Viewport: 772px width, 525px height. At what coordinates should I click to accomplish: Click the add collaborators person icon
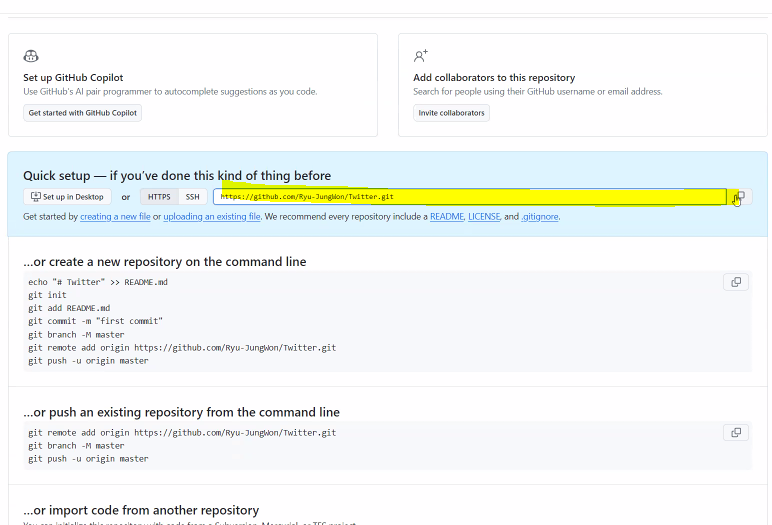(420, 56)
